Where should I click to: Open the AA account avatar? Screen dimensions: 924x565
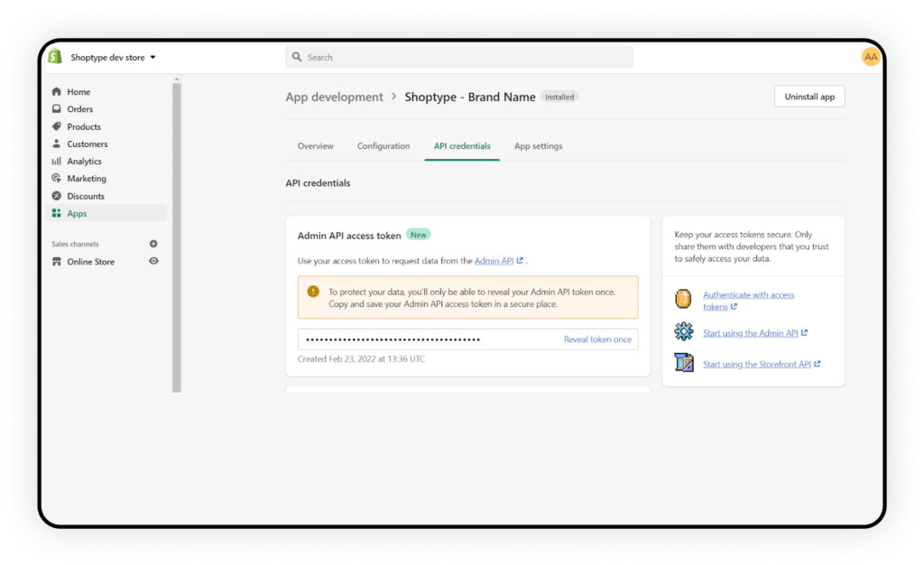[871, 57]
